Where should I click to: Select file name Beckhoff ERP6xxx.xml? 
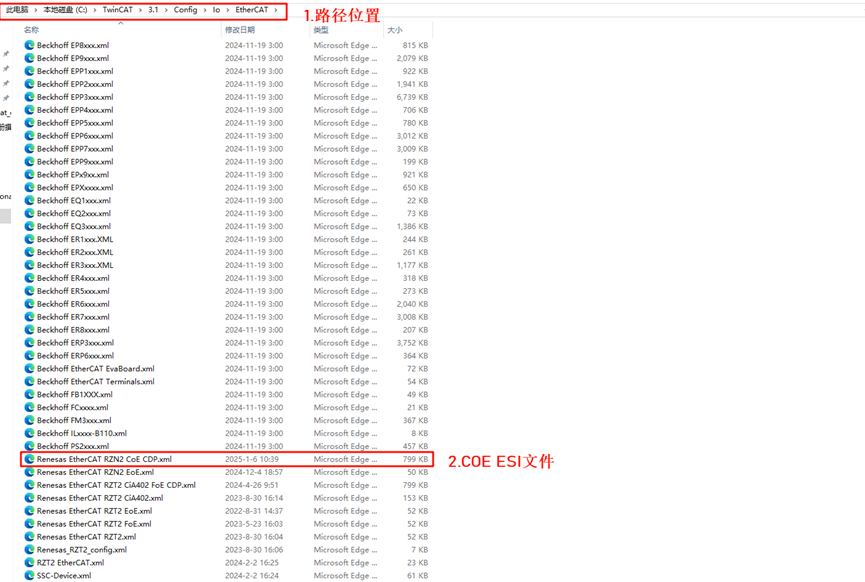click(x=76, y=356)
